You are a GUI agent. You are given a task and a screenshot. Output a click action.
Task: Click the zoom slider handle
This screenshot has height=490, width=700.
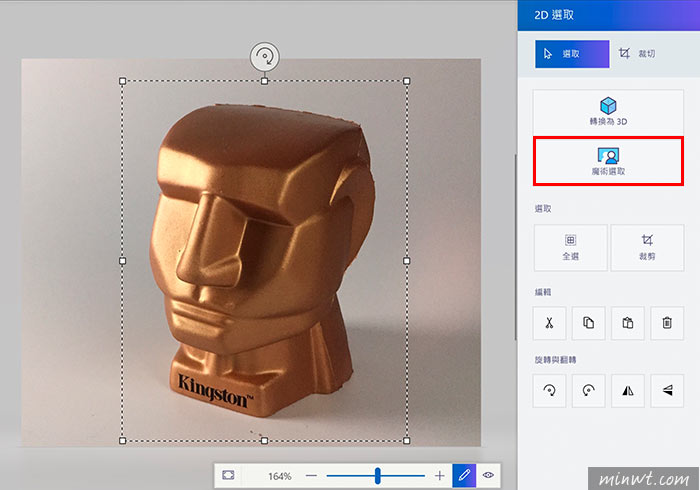tap(378, 476)
